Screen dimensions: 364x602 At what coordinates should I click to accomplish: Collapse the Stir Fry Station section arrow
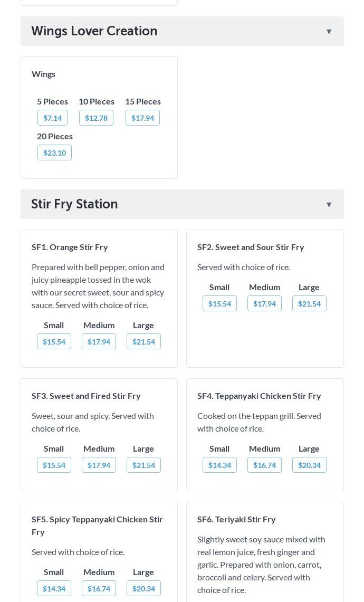329,205
